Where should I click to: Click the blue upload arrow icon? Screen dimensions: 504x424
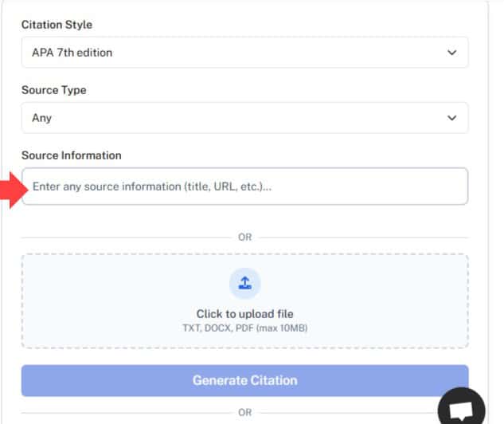(245, 283)
